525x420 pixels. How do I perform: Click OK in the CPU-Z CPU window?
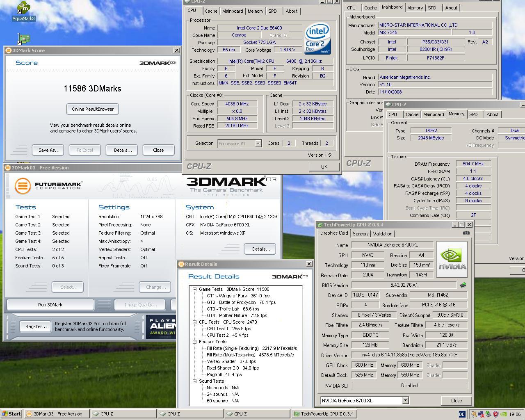324,167
